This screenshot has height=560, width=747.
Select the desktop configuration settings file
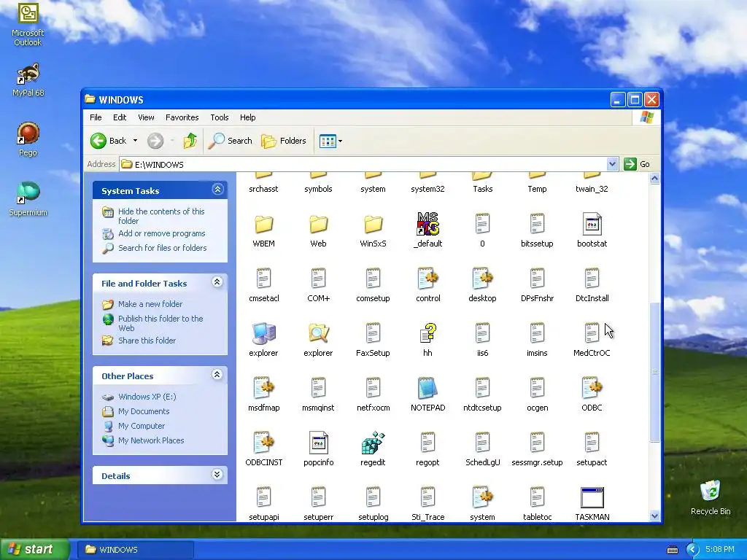coord(483,279)
